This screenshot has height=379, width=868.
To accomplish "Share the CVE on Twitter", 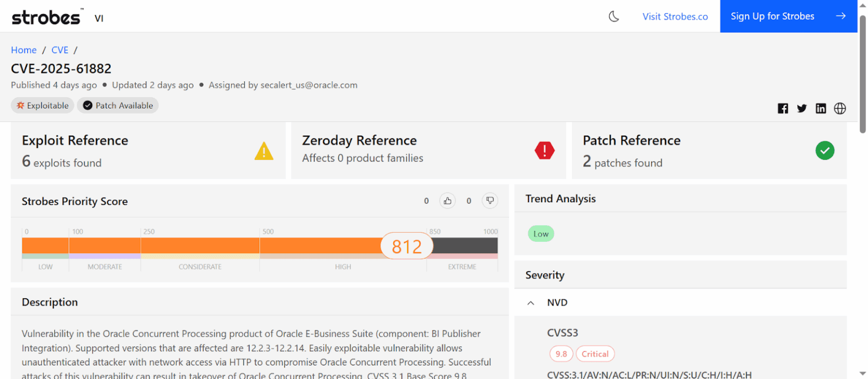I will click(x=802, y=108).
